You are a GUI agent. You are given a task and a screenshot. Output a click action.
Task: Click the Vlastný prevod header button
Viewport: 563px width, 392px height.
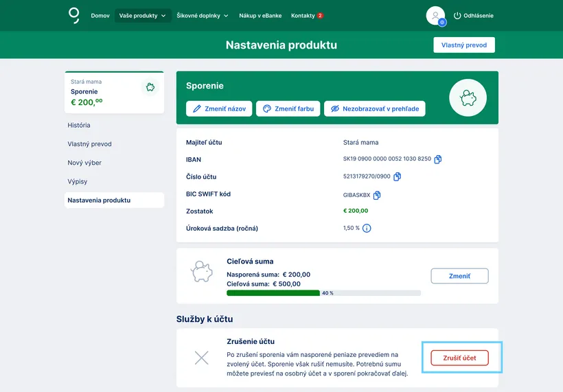[x=464, y=45]
